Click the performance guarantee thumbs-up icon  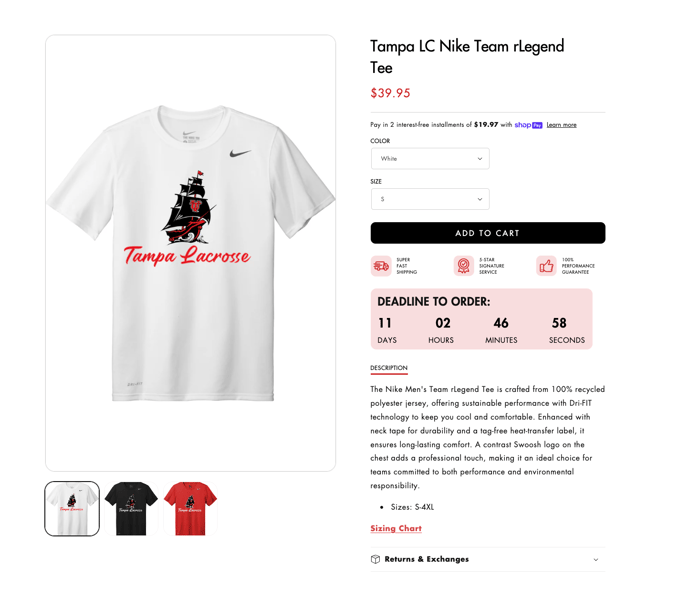[546, 266]
